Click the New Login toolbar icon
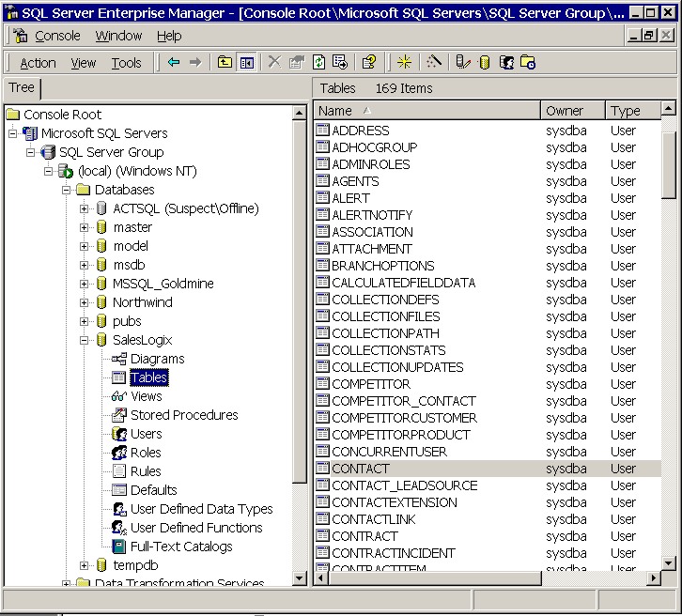Image resolution: width=682 pixels, height=616 pixels. tap(506, 62)
